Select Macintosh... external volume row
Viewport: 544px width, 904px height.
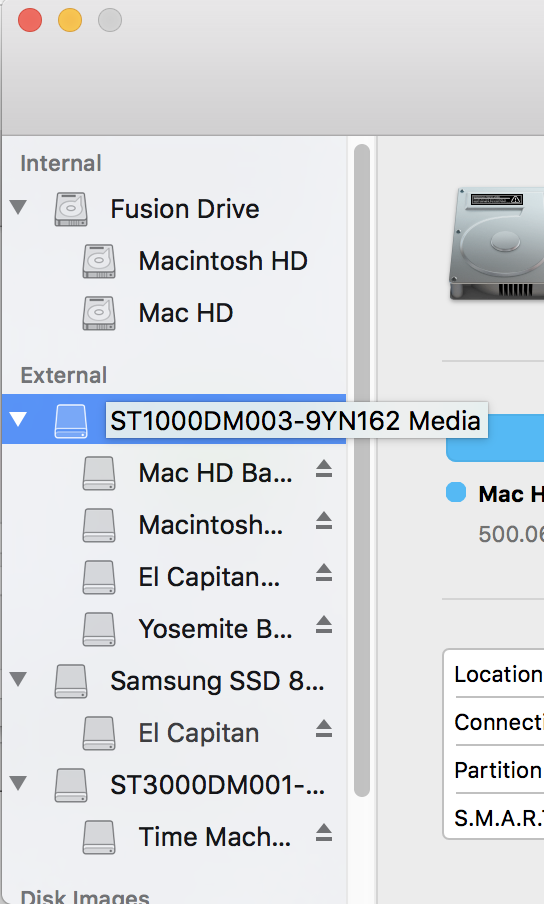[174, 525]
